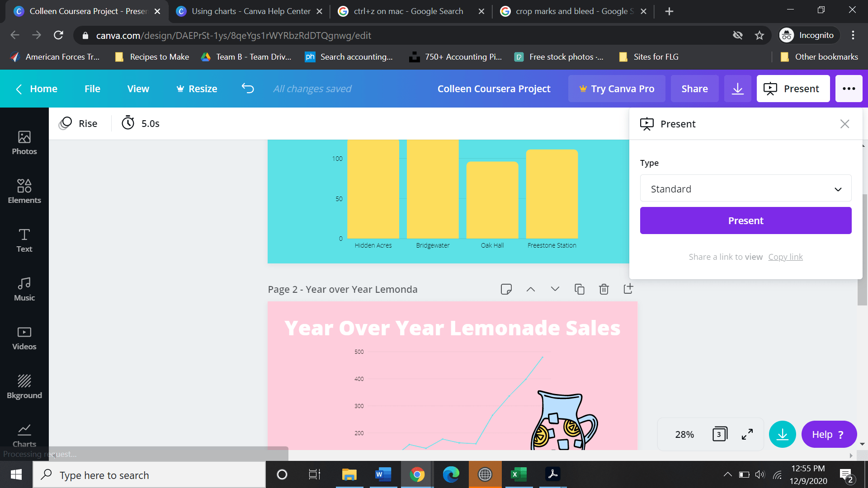Open the Photos panel

(x=24, y=142)
